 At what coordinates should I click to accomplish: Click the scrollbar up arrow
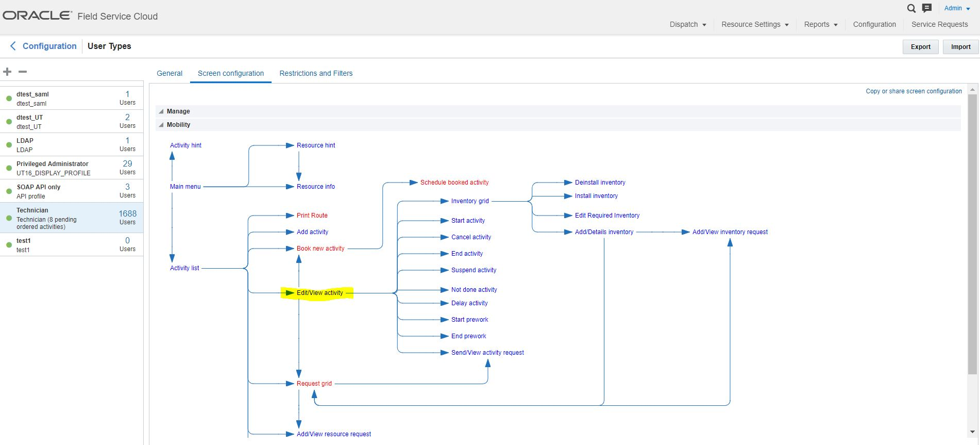pyautogui.click(x=972, y=90)
